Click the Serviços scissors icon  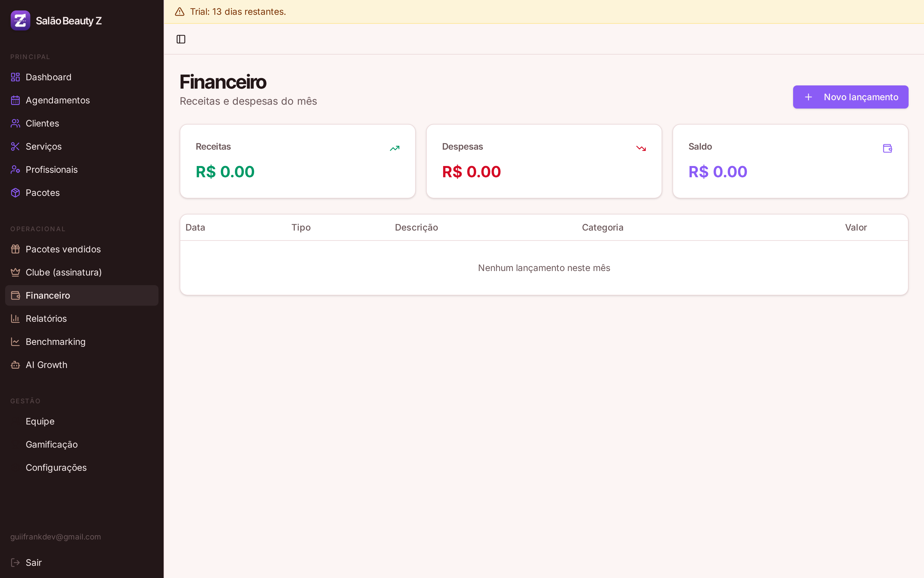15,146
